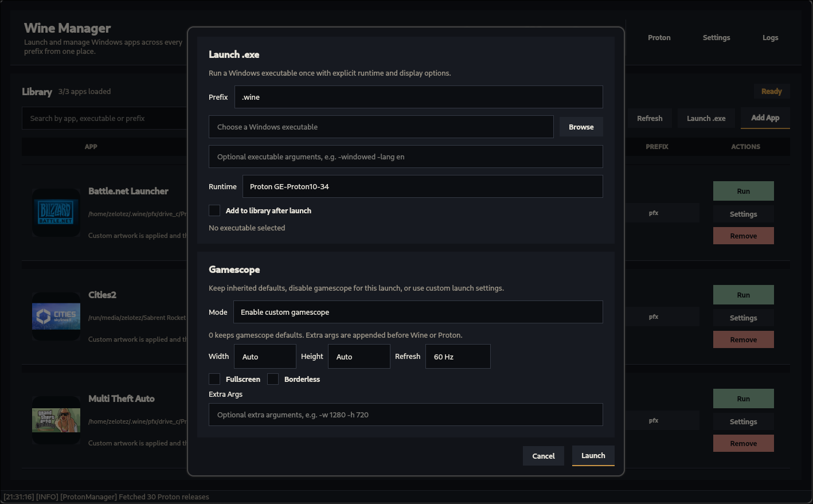Open the Settings tab in header
Image resolution: width=813 pixels, height=504 pixels.
pyautogui.click(x=717, y=37)
